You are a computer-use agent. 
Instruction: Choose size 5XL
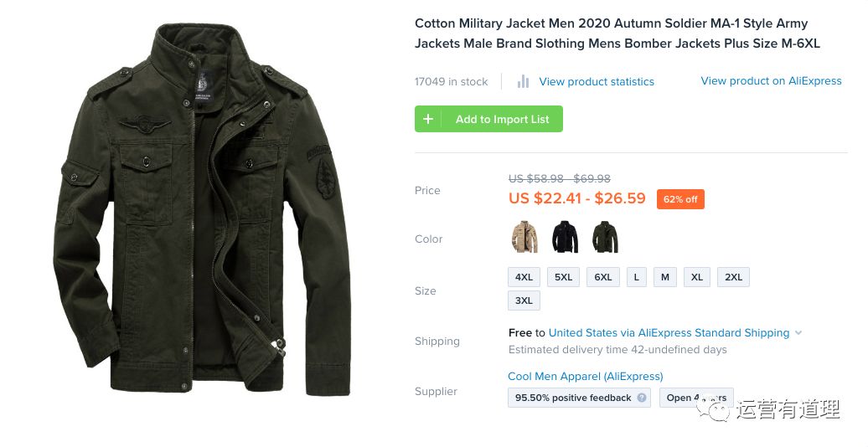coord(564,277)
